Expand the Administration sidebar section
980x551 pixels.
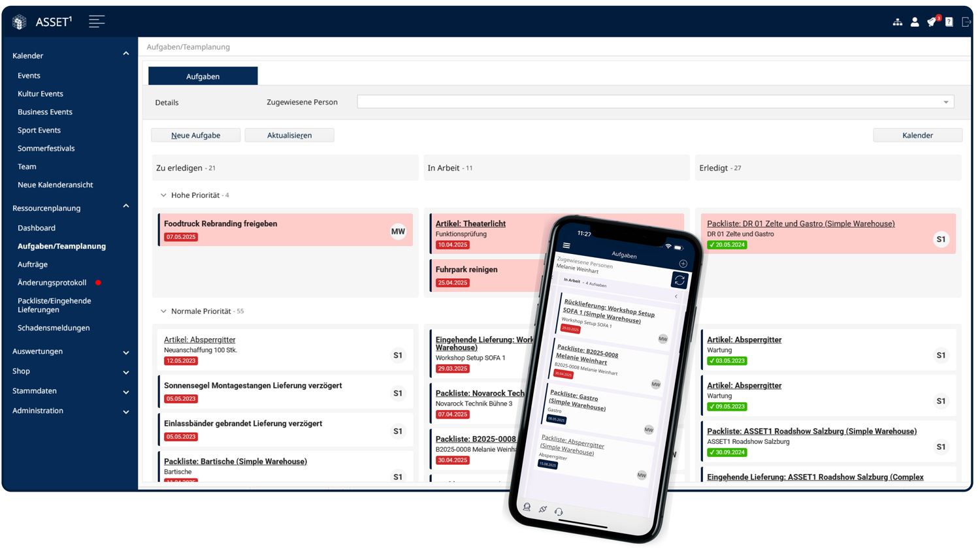pyautogui.click(x=126, y=412)
